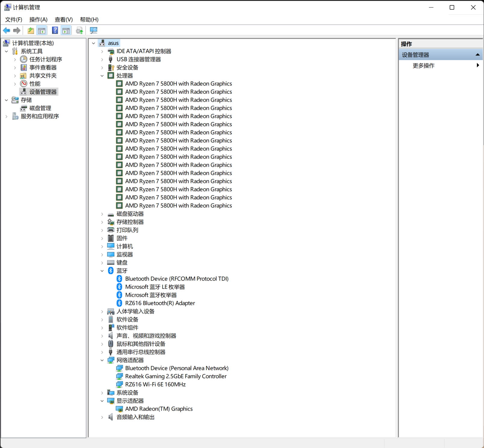Image resolution: width=484 pixels, height=448 pixels.
Task: Click the speaker icon beside 音频输入和输出
Action: [111, 417]
